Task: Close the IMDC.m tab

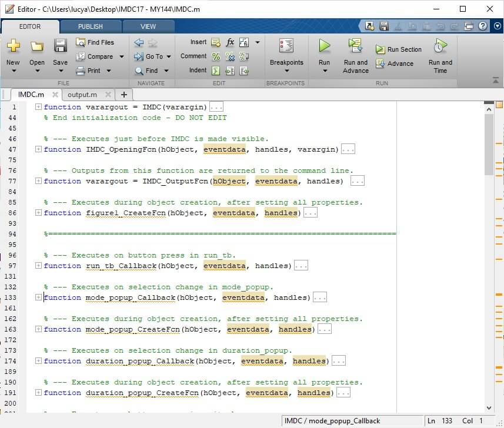Action: [55, 95]
